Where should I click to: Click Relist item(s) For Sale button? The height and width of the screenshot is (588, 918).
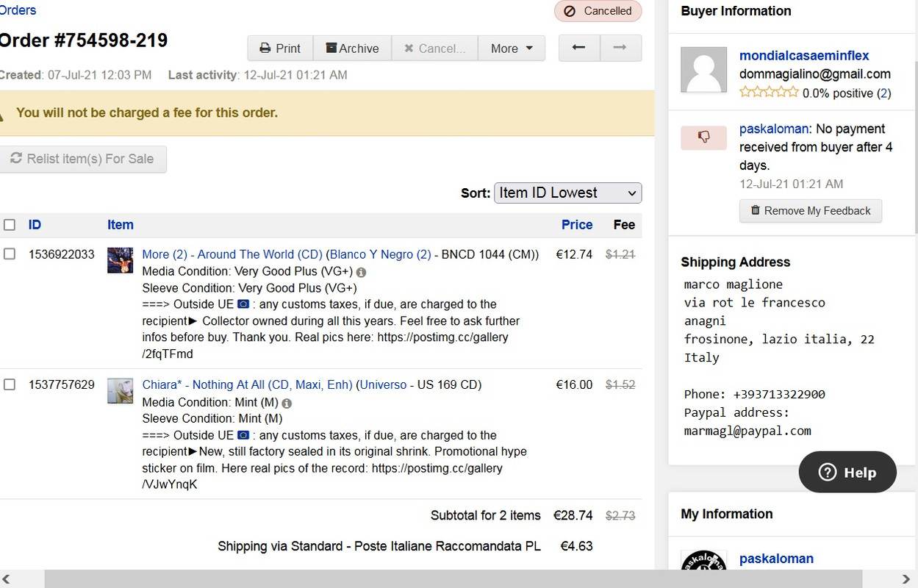[83, 159]
